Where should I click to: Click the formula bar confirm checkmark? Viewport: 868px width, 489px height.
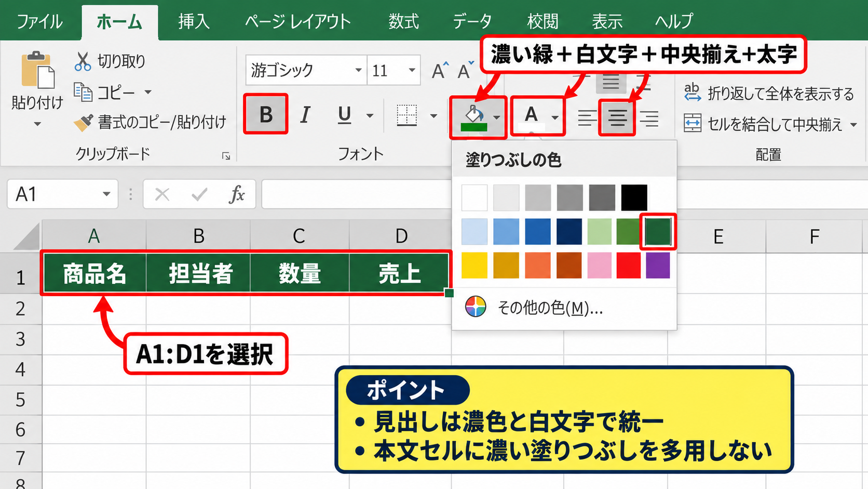199,194
